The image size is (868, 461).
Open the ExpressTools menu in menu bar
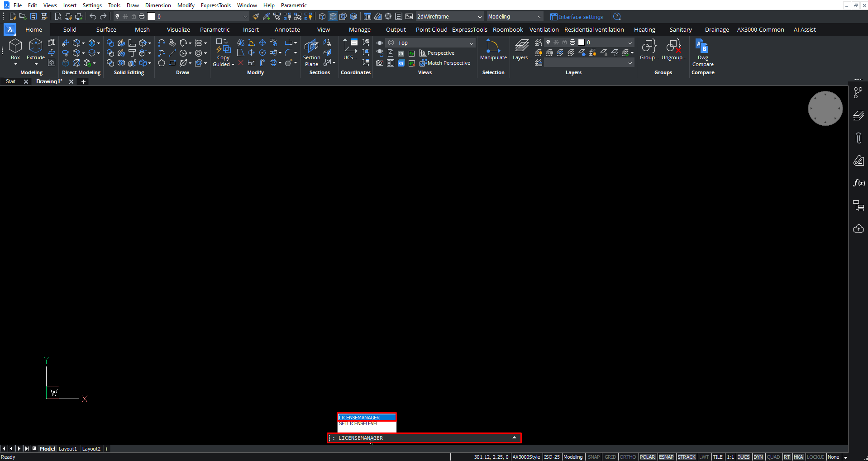click(215, 5)
